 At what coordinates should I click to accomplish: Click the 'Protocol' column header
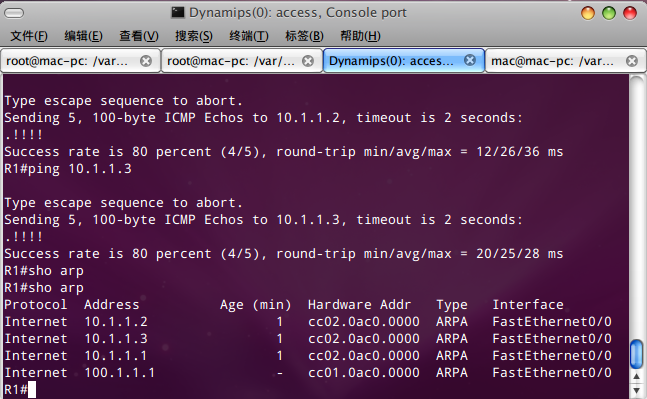pyautogui.click(x=35, y=305)
